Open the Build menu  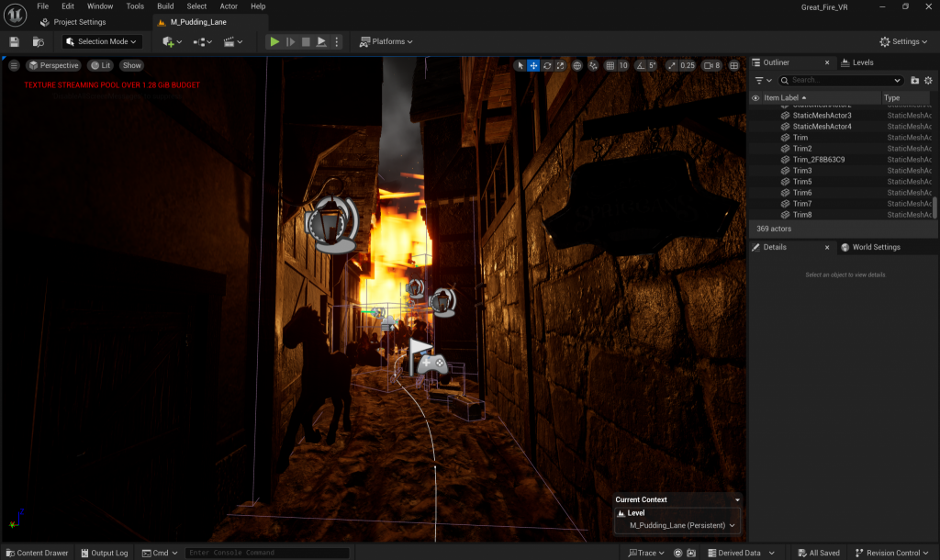click(x=165, y=6)
